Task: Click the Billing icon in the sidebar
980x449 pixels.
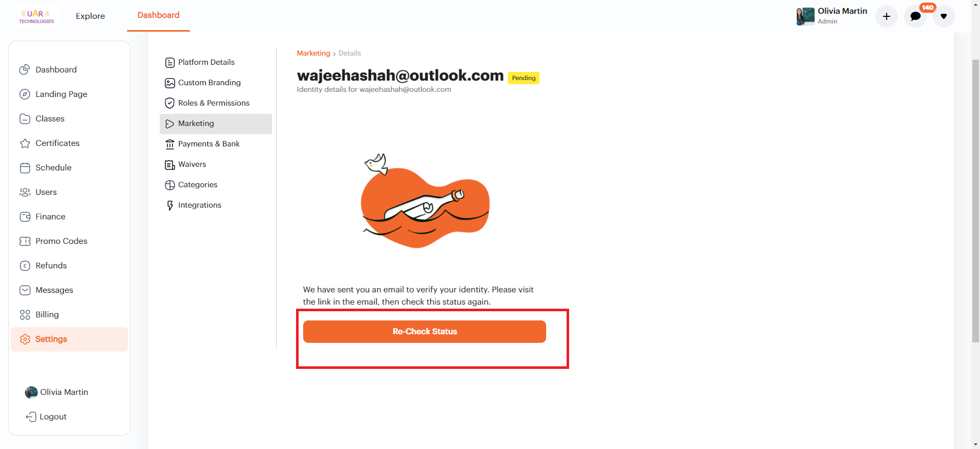Action: point(24,315)
